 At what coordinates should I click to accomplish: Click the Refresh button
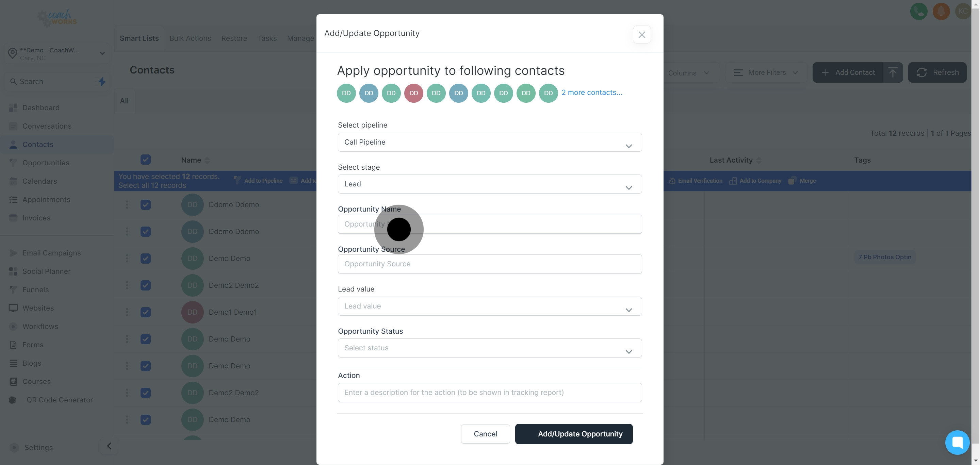coord(937,72)
